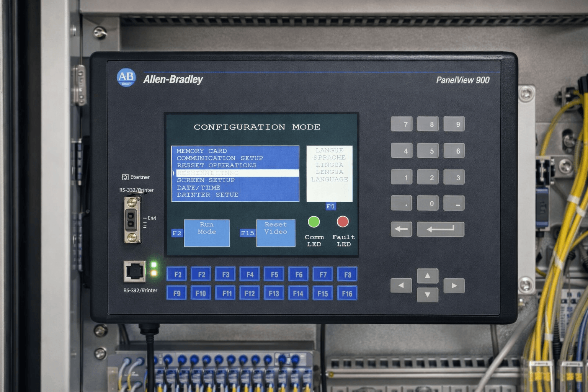This screenshot has height=392, width=588.
Task: Click the F15 label beside Reset Video
Action: 248,233
